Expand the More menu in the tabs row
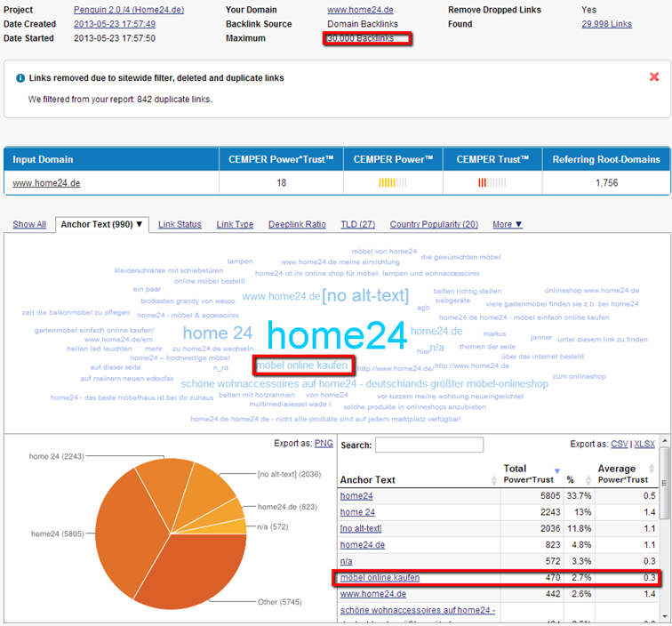This screenshot has height=626, width=672. (507, 224)
